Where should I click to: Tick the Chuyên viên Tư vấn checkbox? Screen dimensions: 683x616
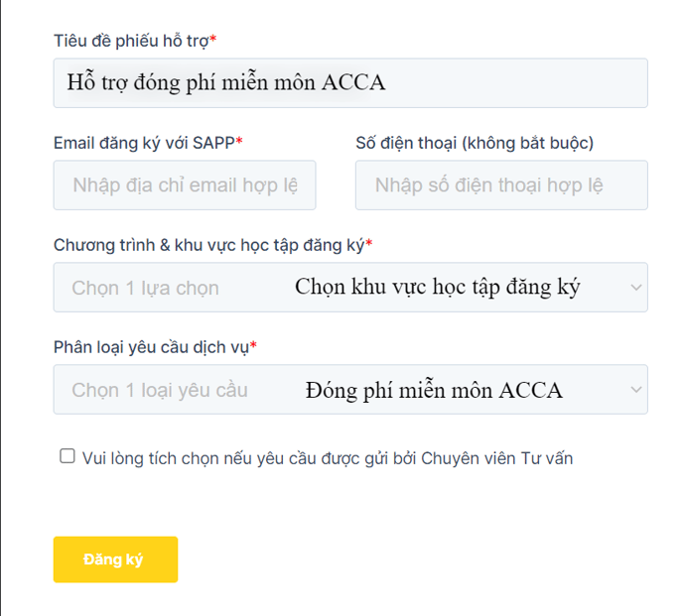[68, 455]
